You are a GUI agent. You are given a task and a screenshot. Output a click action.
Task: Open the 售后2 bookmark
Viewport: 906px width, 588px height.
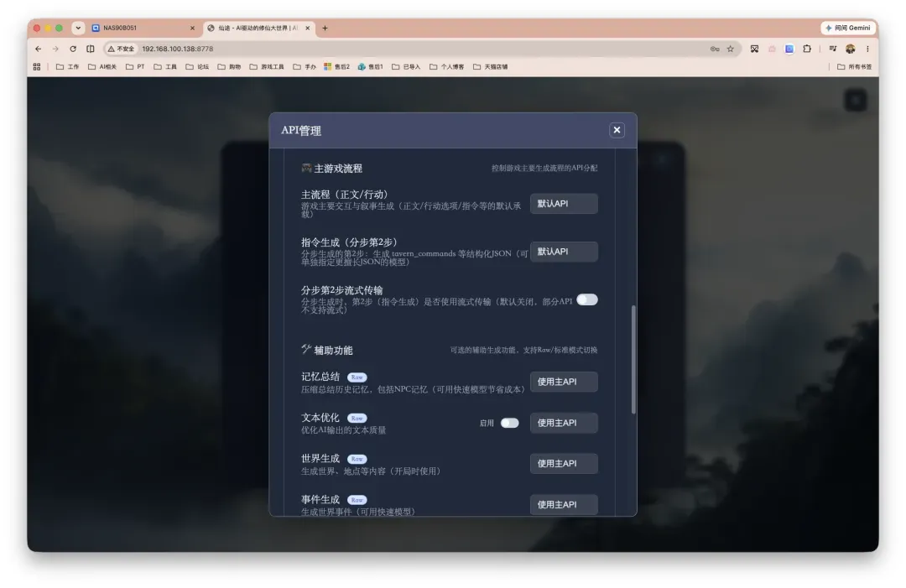[x=337, y=67]
